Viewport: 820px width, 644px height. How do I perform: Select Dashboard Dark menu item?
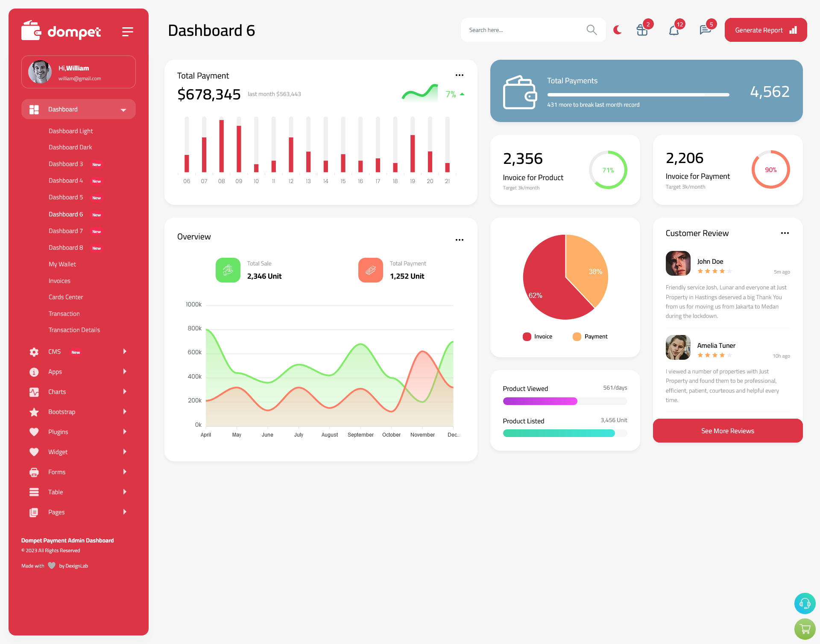(x=69, y=147)
